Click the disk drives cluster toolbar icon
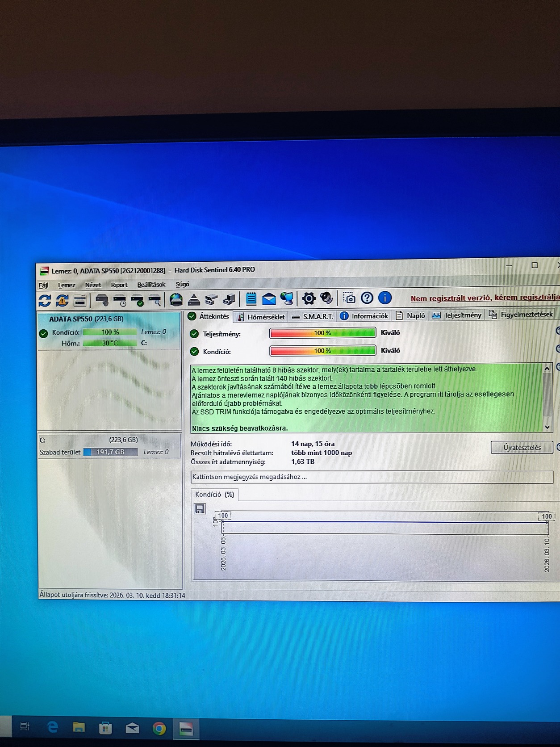This screenshot has width=560, height=747. tap(211, 300)
